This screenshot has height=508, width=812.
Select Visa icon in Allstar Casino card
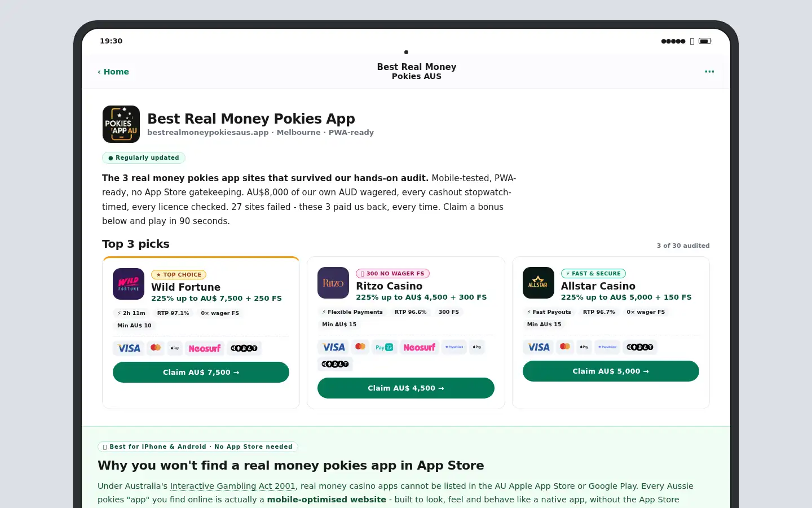[539, 347]
